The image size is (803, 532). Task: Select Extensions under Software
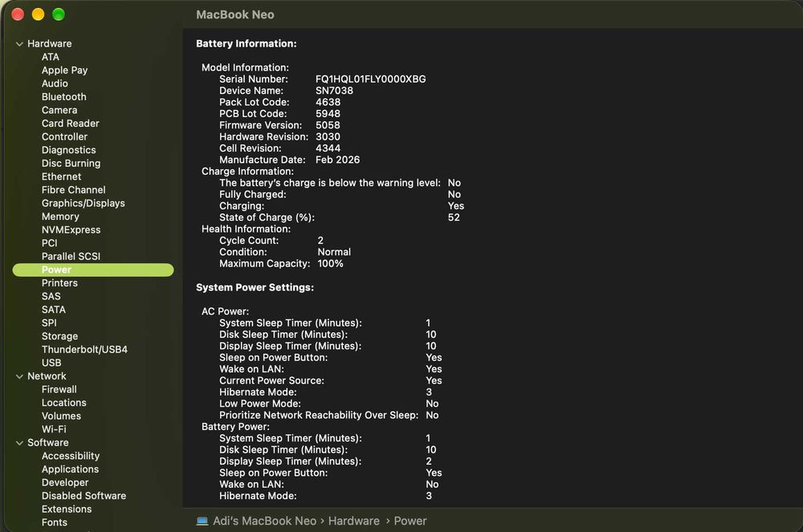tap(67, 509)
